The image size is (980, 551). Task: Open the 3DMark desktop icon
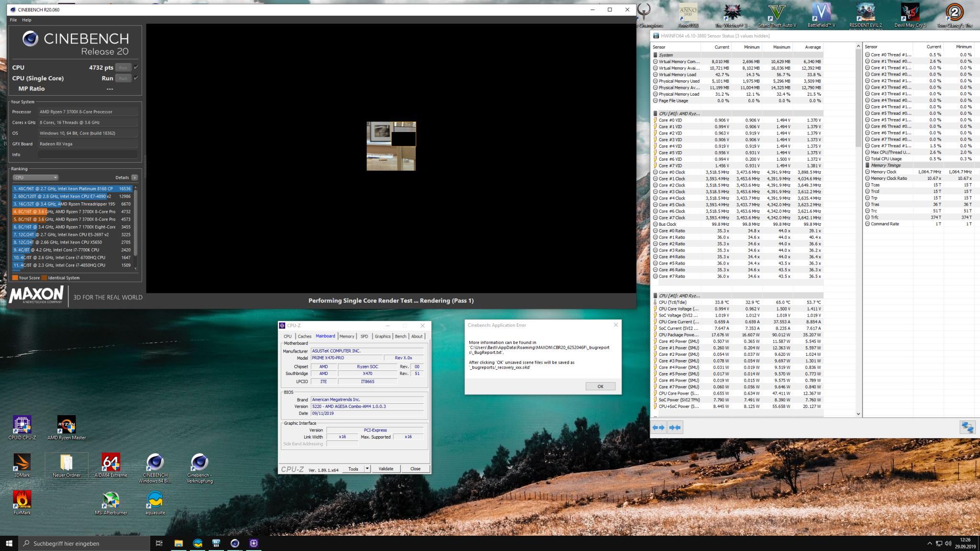22,465
